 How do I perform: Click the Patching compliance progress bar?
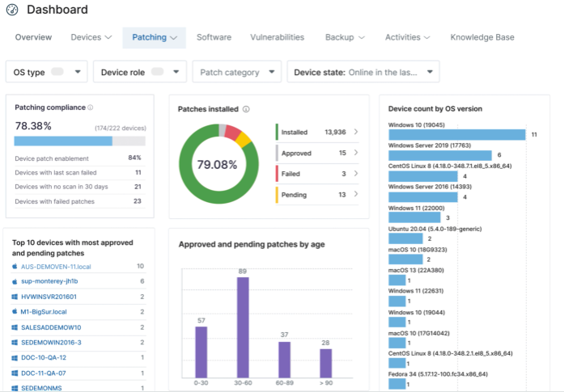[x=80, y=141]
